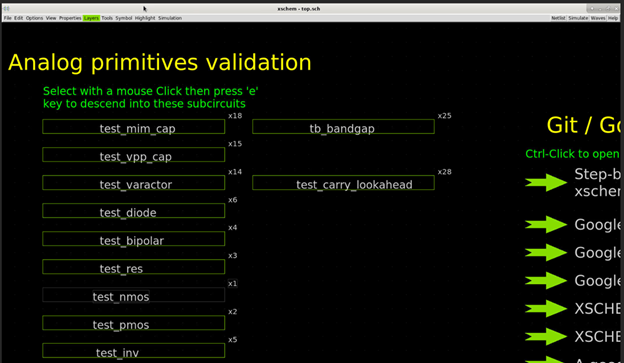The image size is (624, 363).
Task: Click the Netlist button
Action: [x=558, y=18]
